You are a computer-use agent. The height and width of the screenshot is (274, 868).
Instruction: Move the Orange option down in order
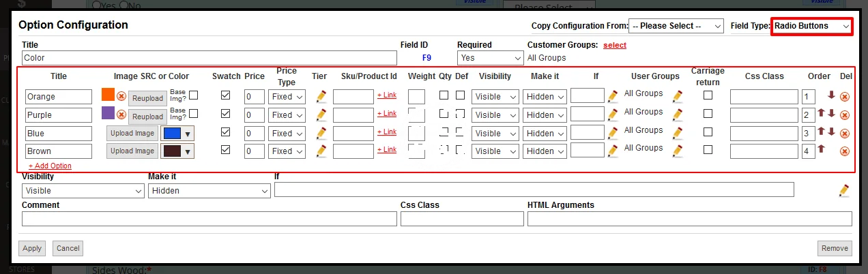pyautogui.click(x=831, y=95)
